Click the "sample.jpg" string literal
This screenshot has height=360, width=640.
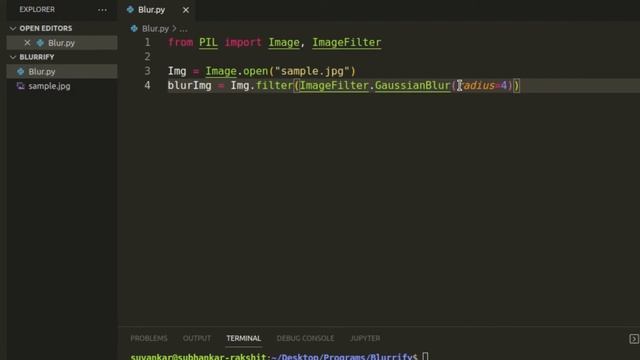tap(312, 71)
